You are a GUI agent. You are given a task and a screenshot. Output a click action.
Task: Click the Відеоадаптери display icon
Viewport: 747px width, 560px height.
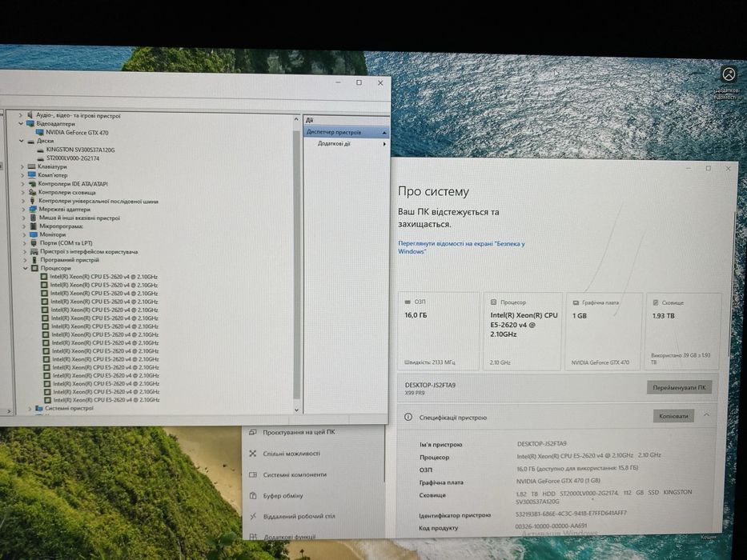(x=30, y=123)
